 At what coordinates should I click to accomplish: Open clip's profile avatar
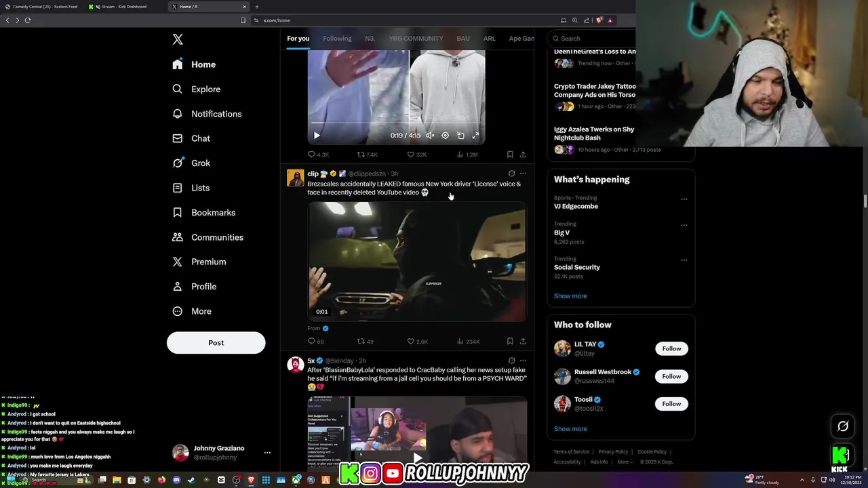pyautogui.click(x=296, y=178)
